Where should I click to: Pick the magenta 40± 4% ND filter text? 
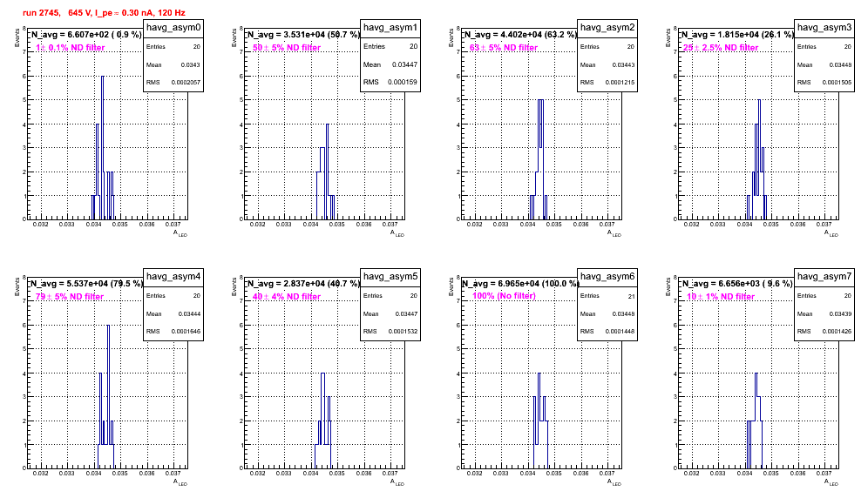tap(287, 297)
